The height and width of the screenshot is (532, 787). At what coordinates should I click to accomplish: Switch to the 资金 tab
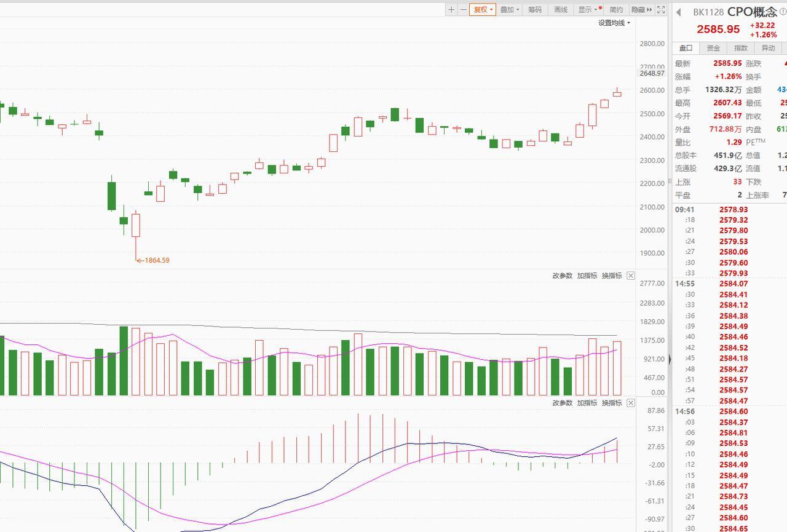(x=713, y=48)
